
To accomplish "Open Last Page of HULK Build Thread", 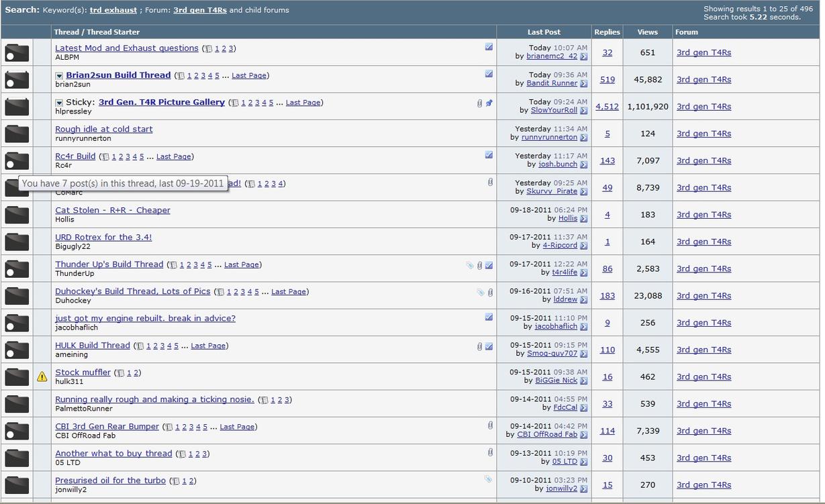I will tap(208, 346).
